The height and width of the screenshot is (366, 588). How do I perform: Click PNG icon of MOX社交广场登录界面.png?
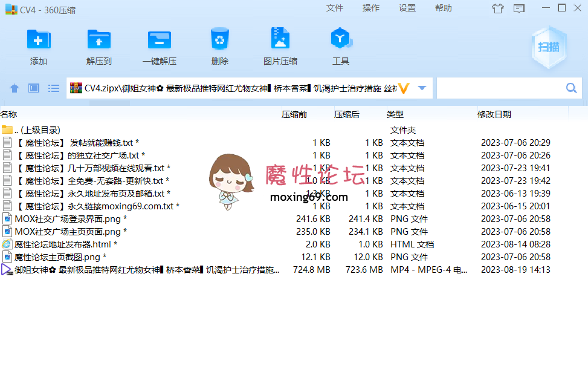[x=7, y=218]
